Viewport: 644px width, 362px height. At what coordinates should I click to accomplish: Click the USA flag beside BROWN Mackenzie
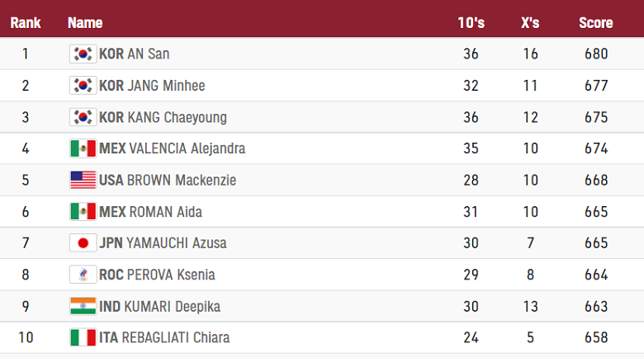[x=83, y=180]
